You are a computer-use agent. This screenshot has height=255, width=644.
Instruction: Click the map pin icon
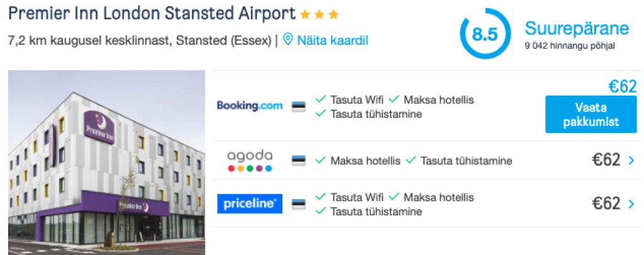coord(288,40)
